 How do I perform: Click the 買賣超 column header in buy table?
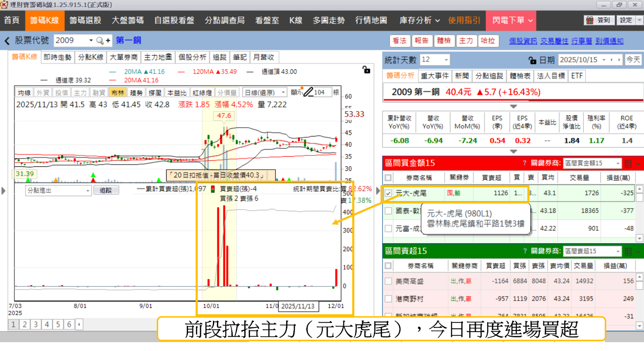pyautogui.click(x=491, y=178)
